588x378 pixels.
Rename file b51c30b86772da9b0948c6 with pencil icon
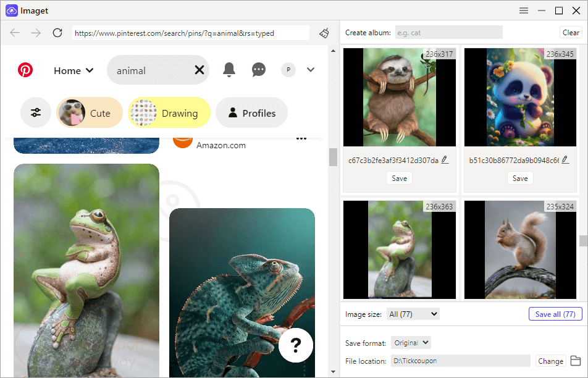[566, 160]
